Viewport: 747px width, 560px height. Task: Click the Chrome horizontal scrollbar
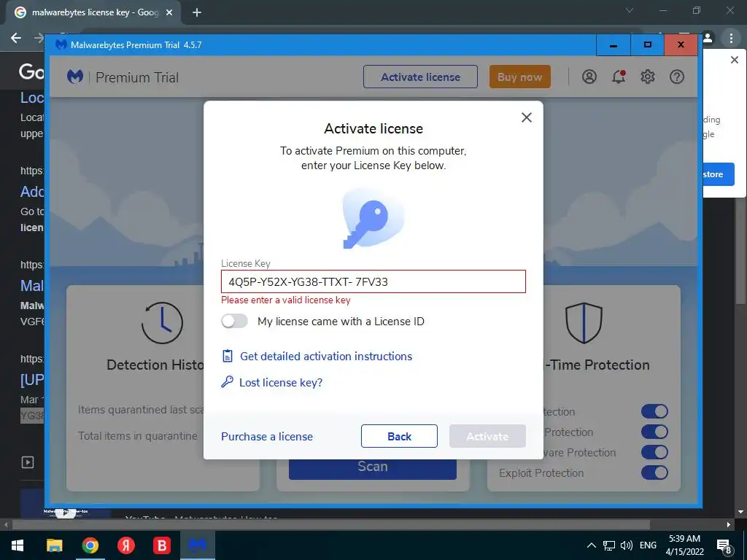click(331, 525)
